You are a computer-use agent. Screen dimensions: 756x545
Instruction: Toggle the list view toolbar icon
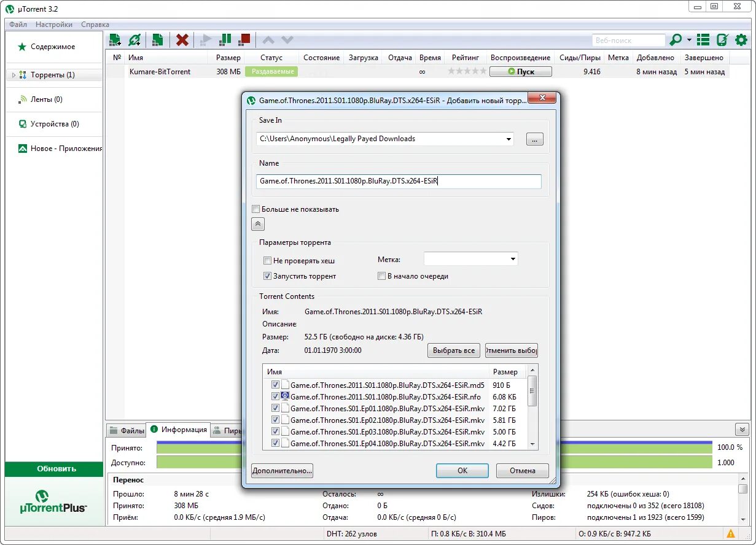point(703,40)
